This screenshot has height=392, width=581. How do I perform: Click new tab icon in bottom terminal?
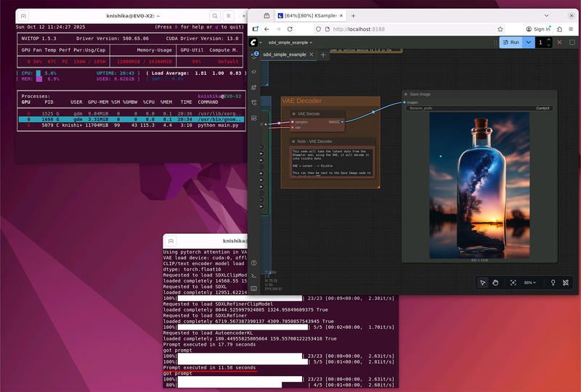(171, 241)
